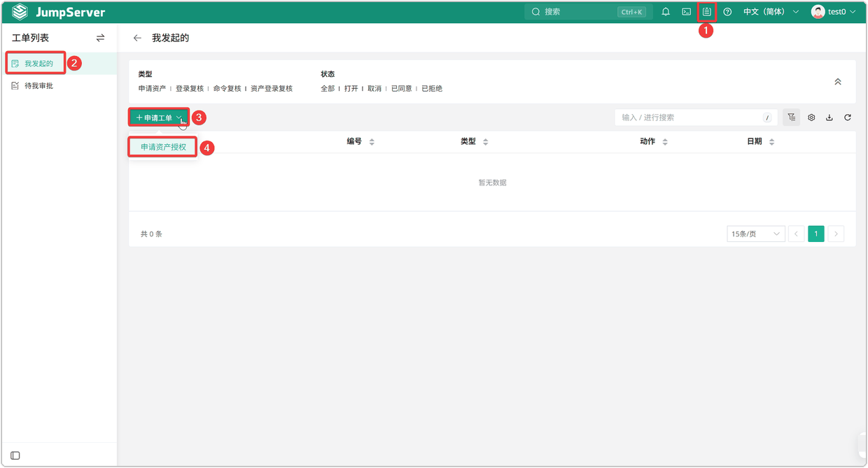
Task: Filter status by 取消
Action: coord(374,89)
